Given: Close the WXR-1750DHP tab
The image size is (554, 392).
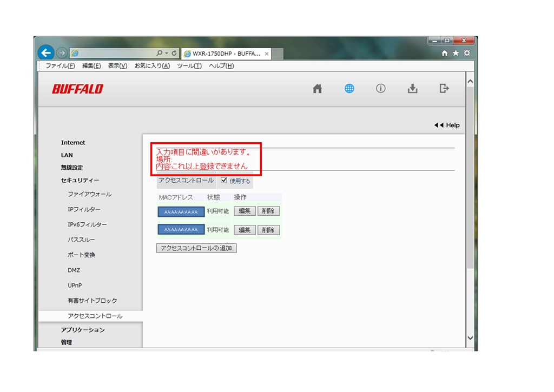Looking at the screenshot, I should pos(267,54).
